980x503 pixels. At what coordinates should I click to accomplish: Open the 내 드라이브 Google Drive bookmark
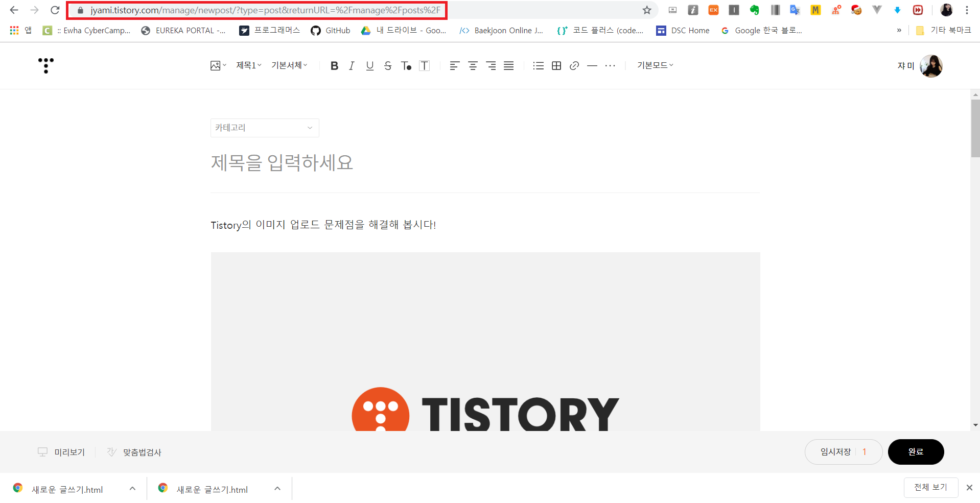coord(404,31)
